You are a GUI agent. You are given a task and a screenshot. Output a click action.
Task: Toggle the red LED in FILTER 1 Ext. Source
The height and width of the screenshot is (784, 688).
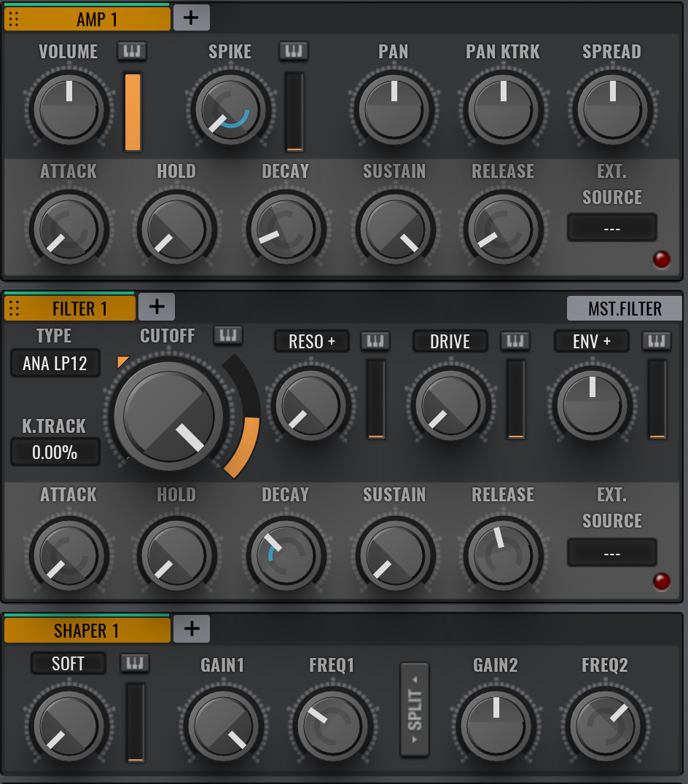662,581
